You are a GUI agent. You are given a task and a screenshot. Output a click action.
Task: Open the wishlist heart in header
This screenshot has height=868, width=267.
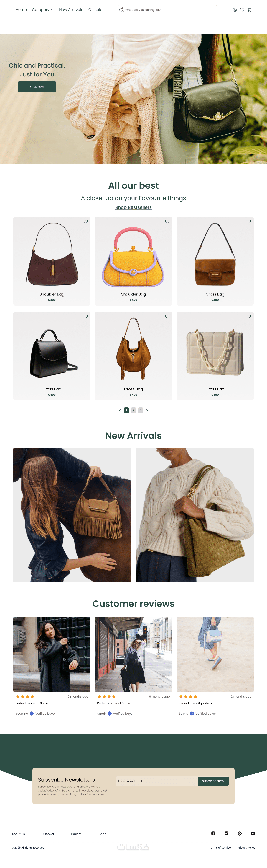242,10
